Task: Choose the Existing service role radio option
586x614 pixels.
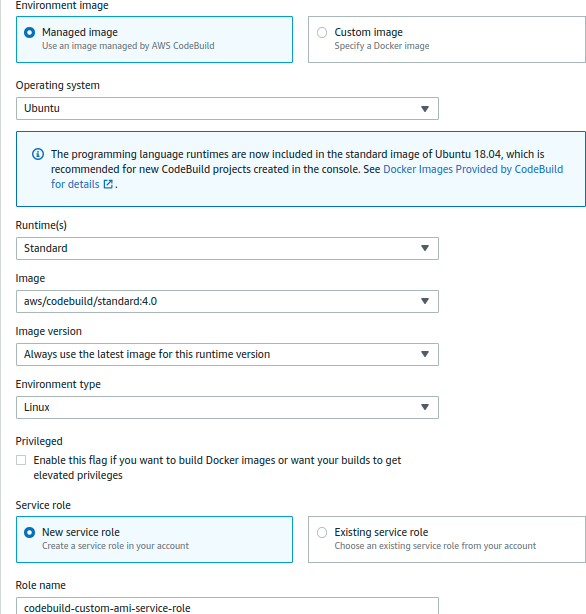Action: 322,533
